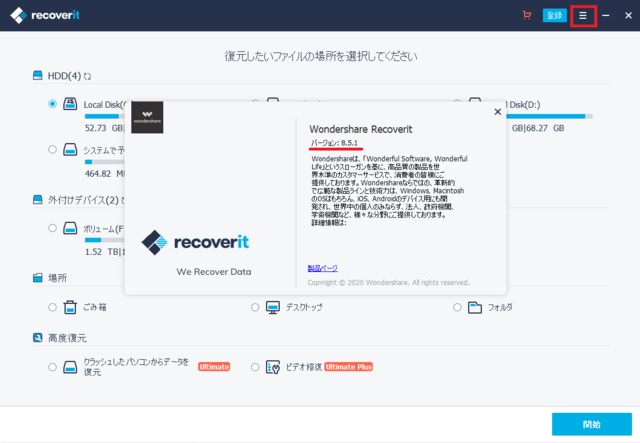Select the システムで予約済み partition radio button

tap(52, 149)
